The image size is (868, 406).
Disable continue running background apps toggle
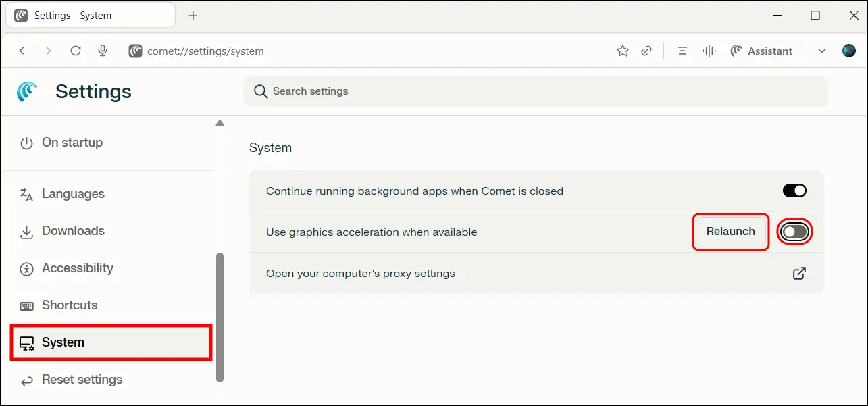[794, 191]
